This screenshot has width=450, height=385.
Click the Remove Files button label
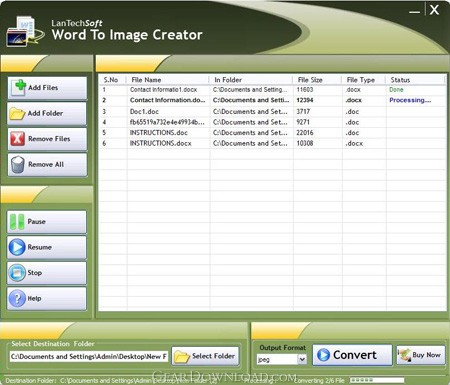[x=49, y=139]
